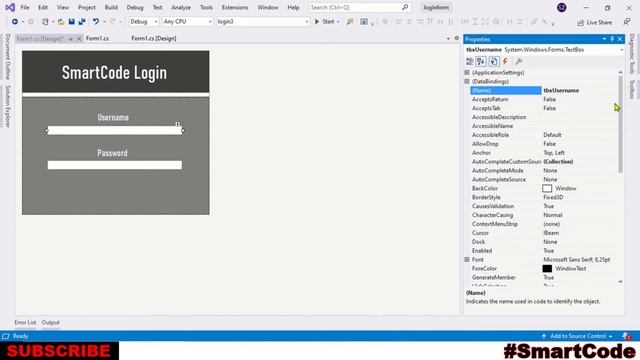640x360 pixels.
Task: Open the tbxUsername object selector dropdown
Action: point(621,50)
